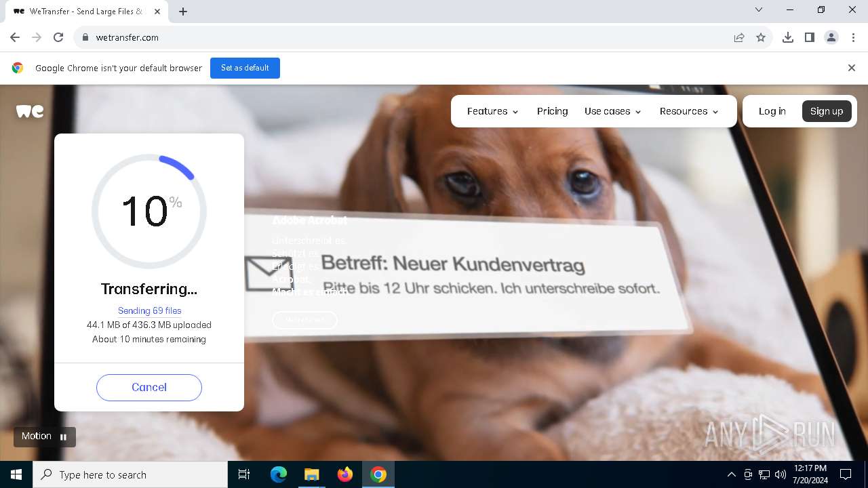Open File Explorer from taskbar

pyautogui.click(x=311, y=474)
